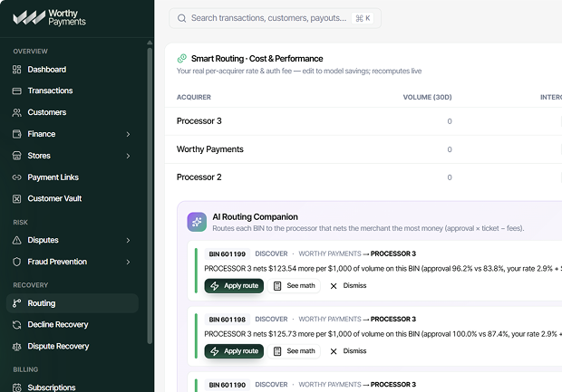
Task: Click the X icon on BIN 601199 Dismiss
Action: tap(334, 286)
